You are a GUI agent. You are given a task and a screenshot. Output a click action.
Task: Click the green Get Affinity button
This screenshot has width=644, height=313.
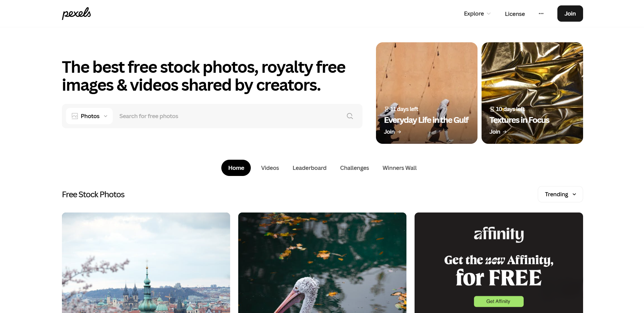click(x=498, y=301)
